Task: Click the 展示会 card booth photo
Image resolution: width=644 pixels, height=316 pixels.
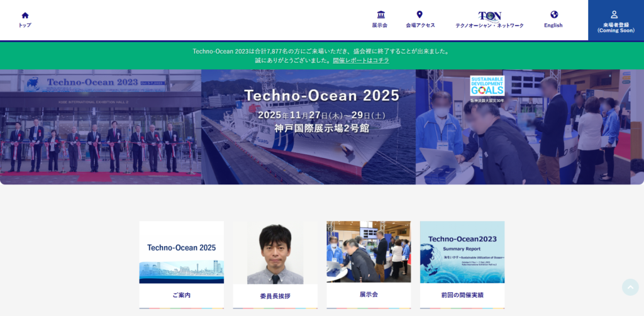Action: (369, 252)
